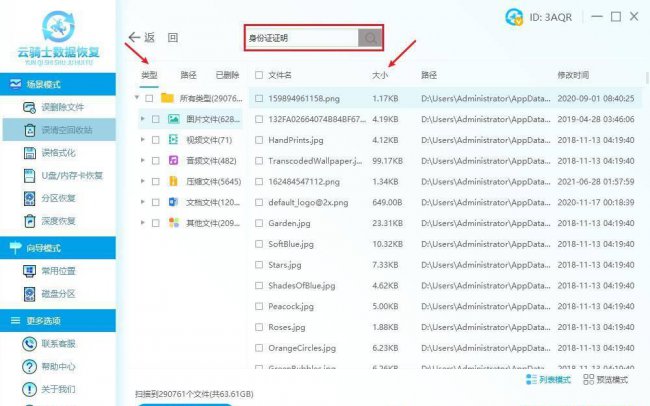Click the scan progress bar at bottom
Image resolution: width=650 pixels, height=406 pixels.
[x=184, y=404]
